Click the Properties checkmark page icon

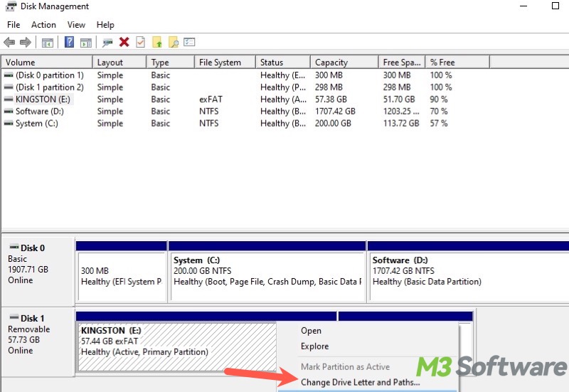pyautogui.click(x=140, y=43)
